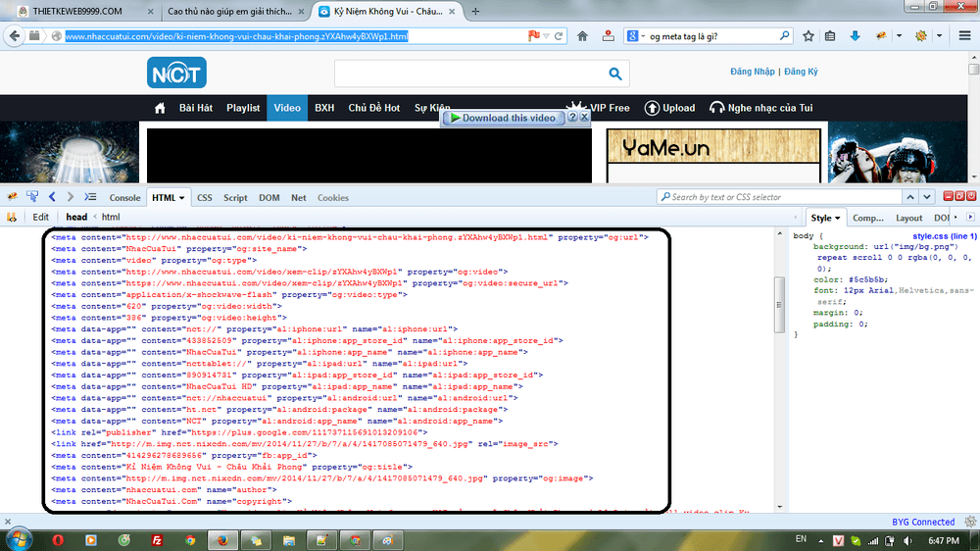
Task: Open the HTML panel dropdown arrow
Action: coord(182,198)
